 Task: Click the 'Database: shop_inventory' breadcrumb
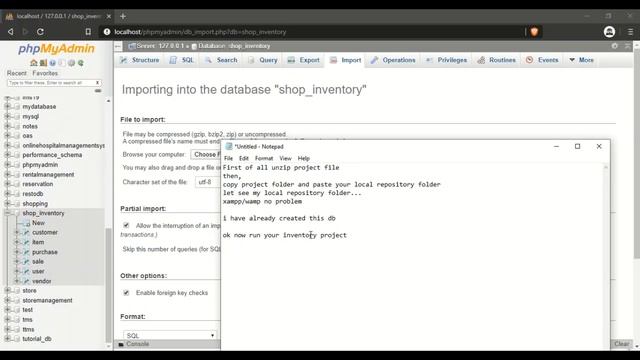click(231, 46)
